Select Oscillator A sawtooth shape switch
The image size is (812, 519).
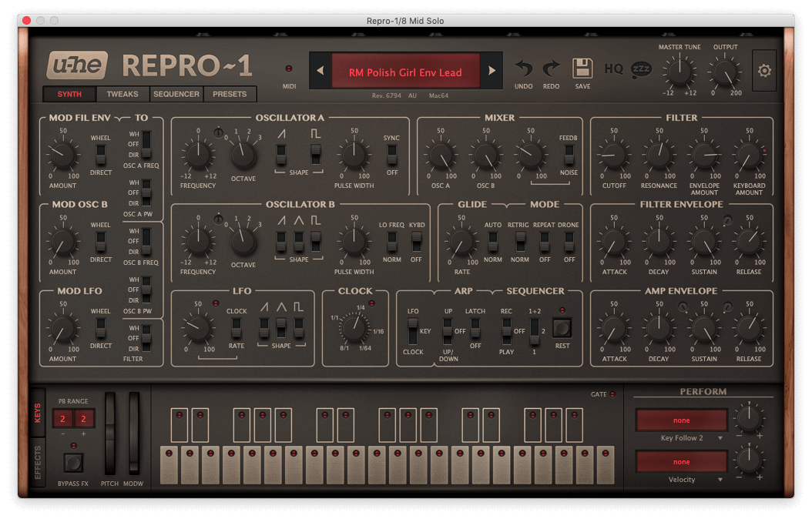[281, 154]
